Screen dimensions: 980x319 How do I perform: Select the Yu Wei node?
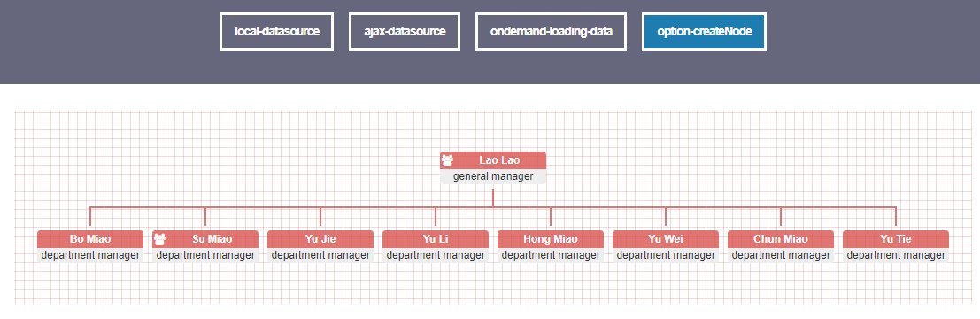666,246
